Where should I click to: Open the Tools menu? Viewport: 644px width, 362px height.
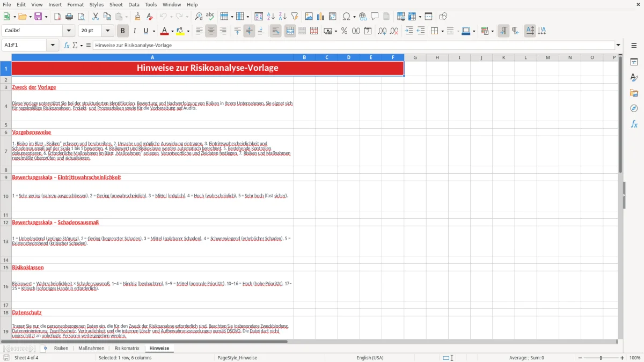[151, 4]
